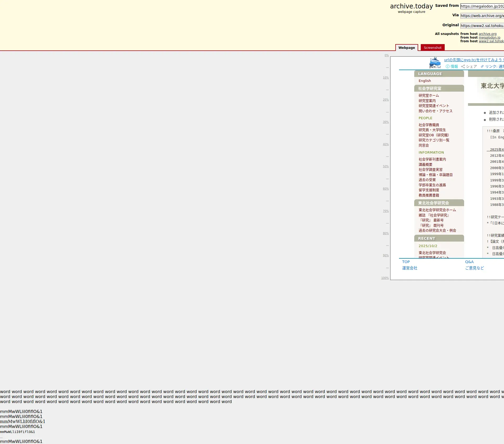The image size is (504, 444).
Task: Click the English language link
Action: pos(424,81)
